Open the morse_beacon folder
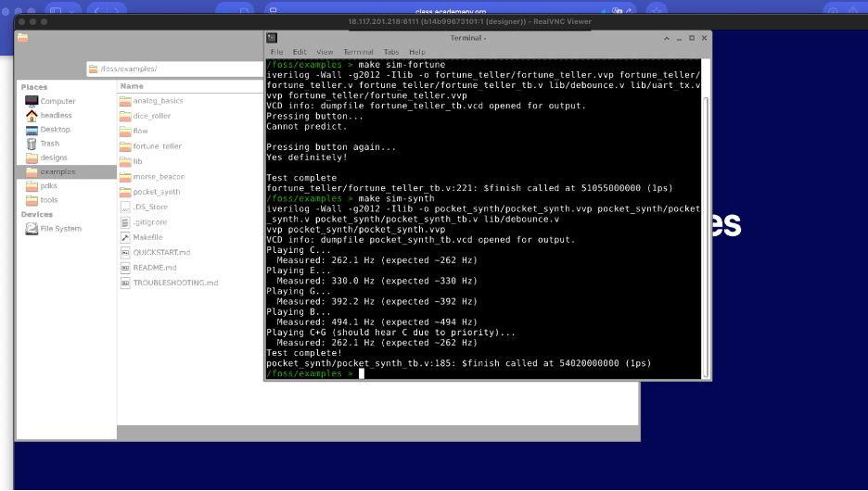 click(x=156, y=177)
